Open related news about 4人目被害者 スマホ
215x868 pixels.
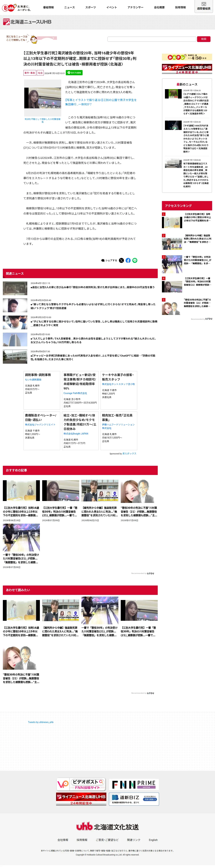pyautogui.click(x=80, y=340)
